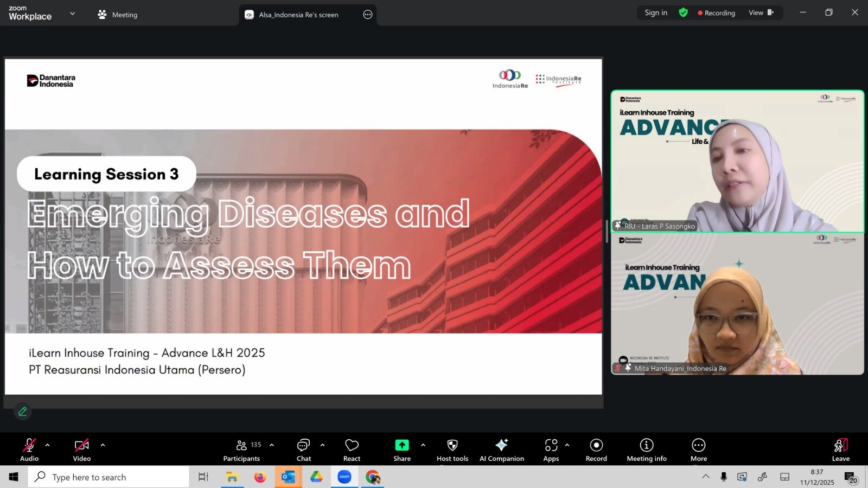Click the green Share screen button
The width and height of the screenshot is (868, 488).
point(401,450)
